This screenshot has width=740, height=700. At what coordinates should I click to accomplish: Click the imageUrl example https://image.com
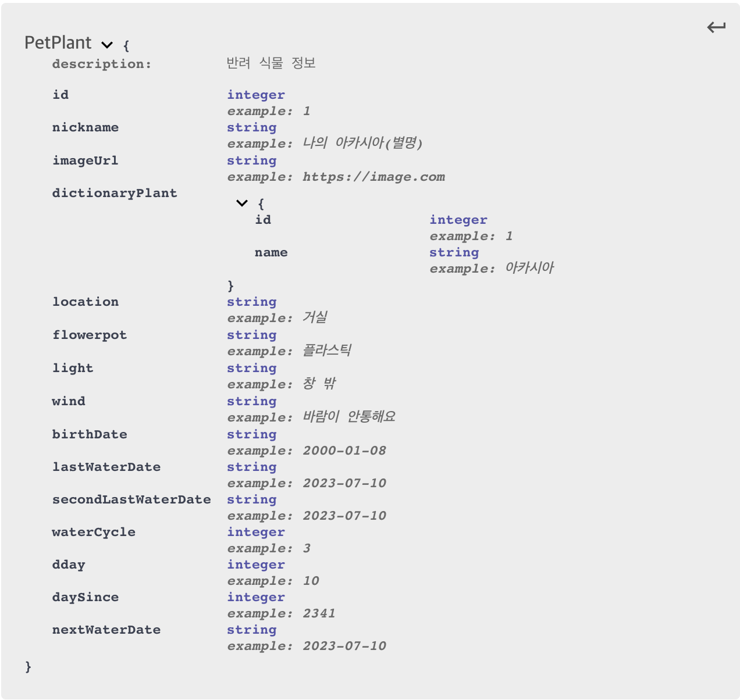tap(373, 177)
